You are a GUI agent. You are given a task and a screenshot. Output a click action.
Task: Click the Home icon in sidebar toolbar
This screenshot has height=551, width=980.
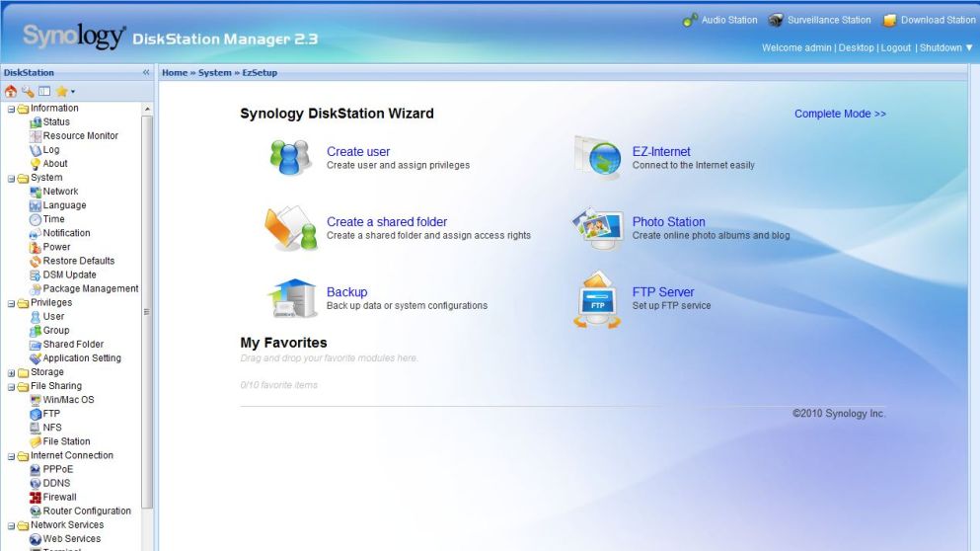coord(11,91)
